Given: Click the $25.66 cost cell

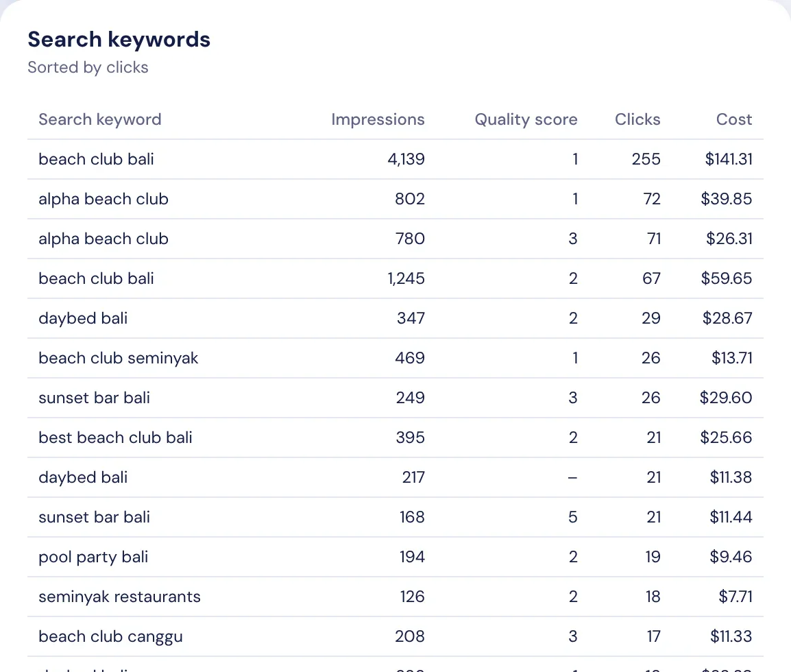Looking at the screenshot, I should tap(726, 437).
